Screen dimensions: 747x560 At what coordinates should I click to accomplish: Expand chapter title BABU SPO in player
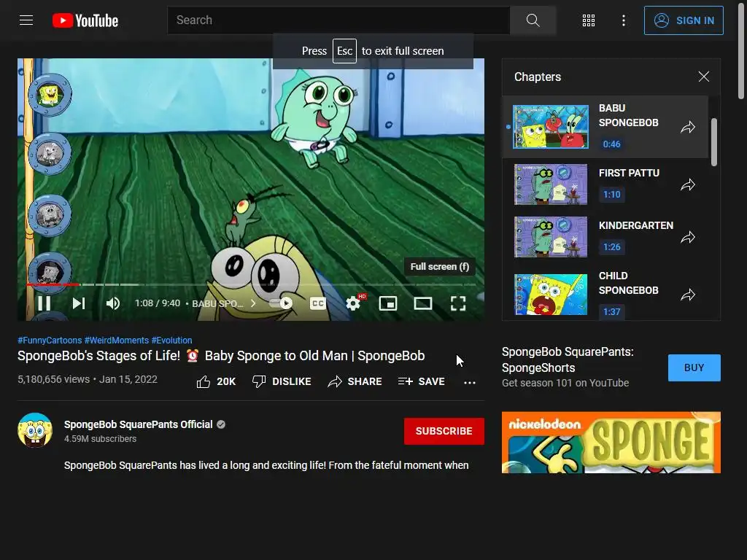tap(223, 303)
